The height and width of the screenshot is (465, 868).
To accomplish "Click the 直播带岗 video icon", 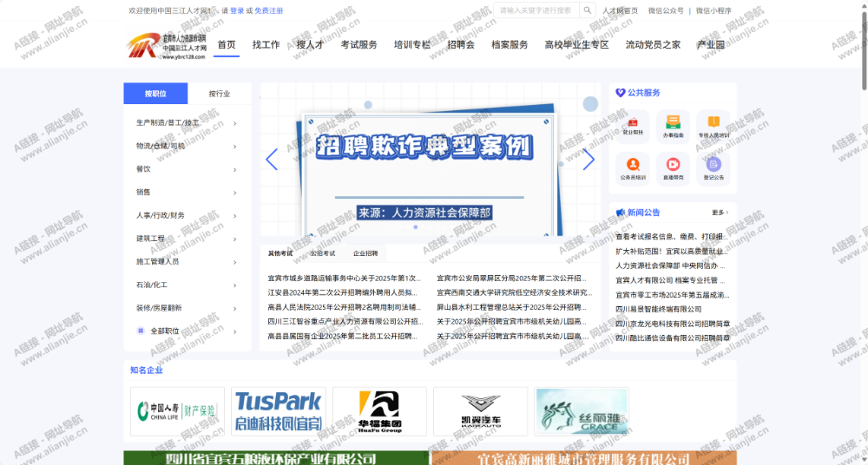I will tap(673, 167).
